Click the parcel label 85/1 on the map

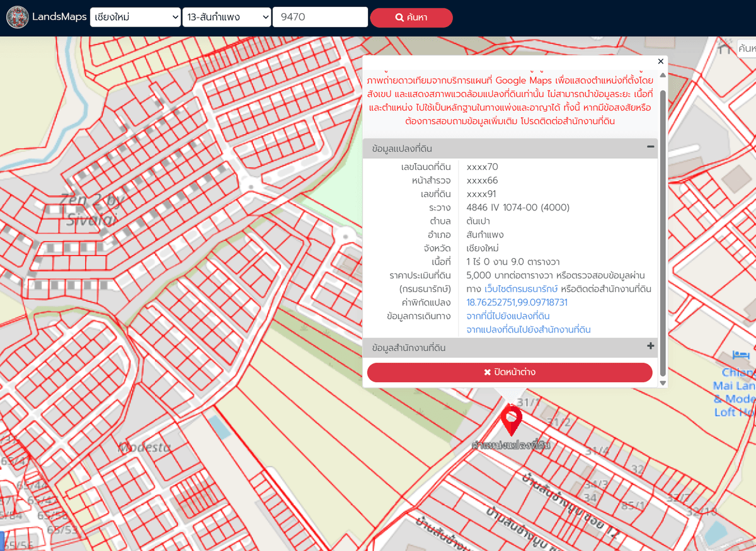pos(634,506)
